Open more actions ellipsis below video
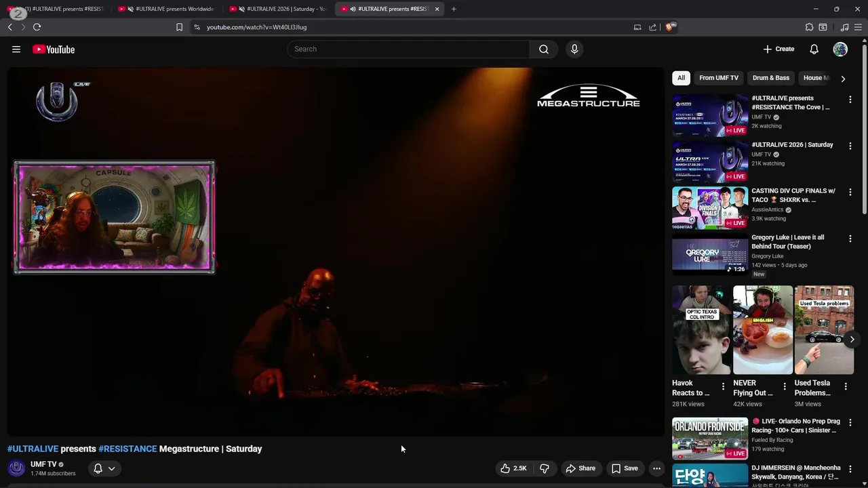 click(x=656, y=468)
